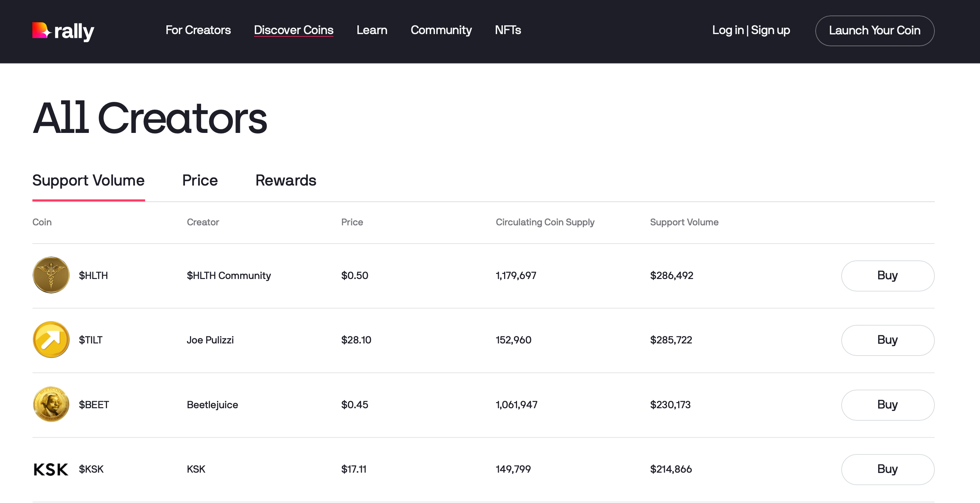Click the Support Volume column header

point(684,222)
